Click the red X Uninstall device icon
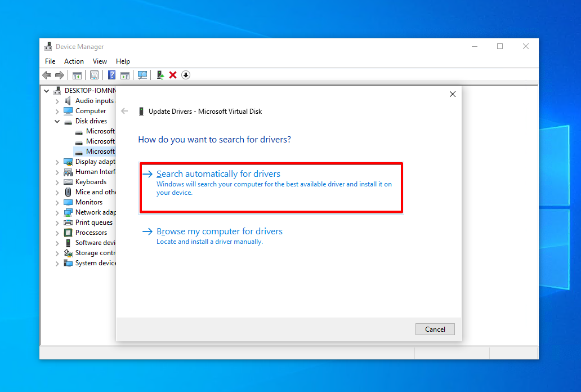Screen dimensions: 581x392 coord(173,75)
